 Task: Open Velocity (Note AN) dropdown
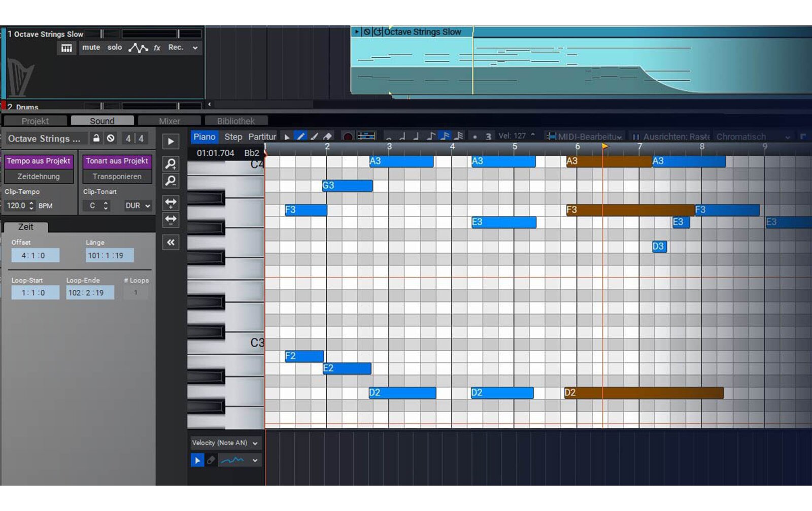point(225,443)
